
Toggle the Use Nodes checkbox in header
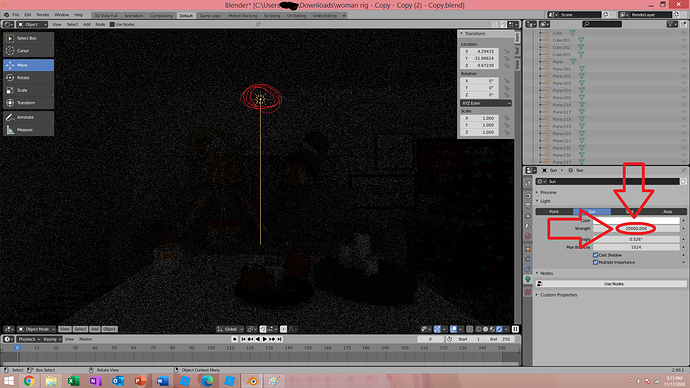pos(112,25)
